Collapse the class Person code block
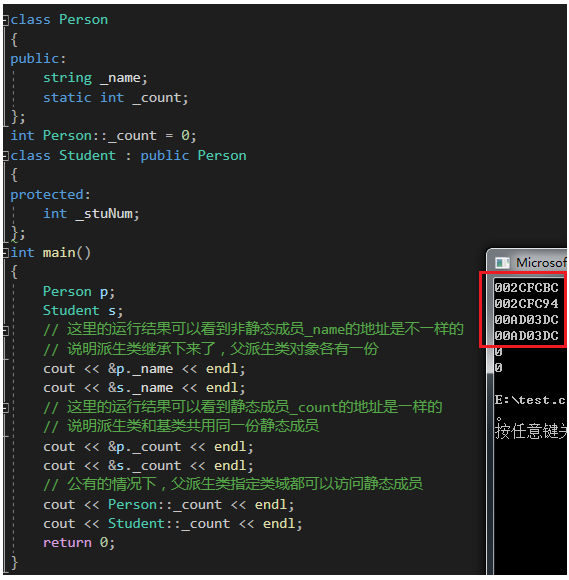 [x=6, y=20]
